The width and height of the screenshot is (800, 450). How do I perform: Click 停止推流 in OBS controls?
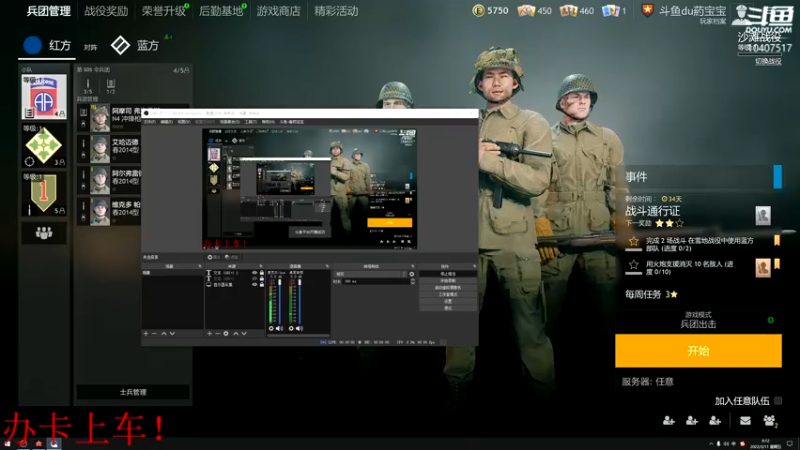[448, 274]
